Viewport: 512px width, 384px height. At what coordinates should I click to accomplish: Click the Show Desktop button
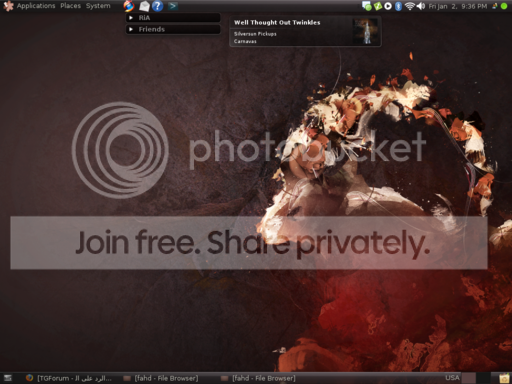click(x=8, y=378)
